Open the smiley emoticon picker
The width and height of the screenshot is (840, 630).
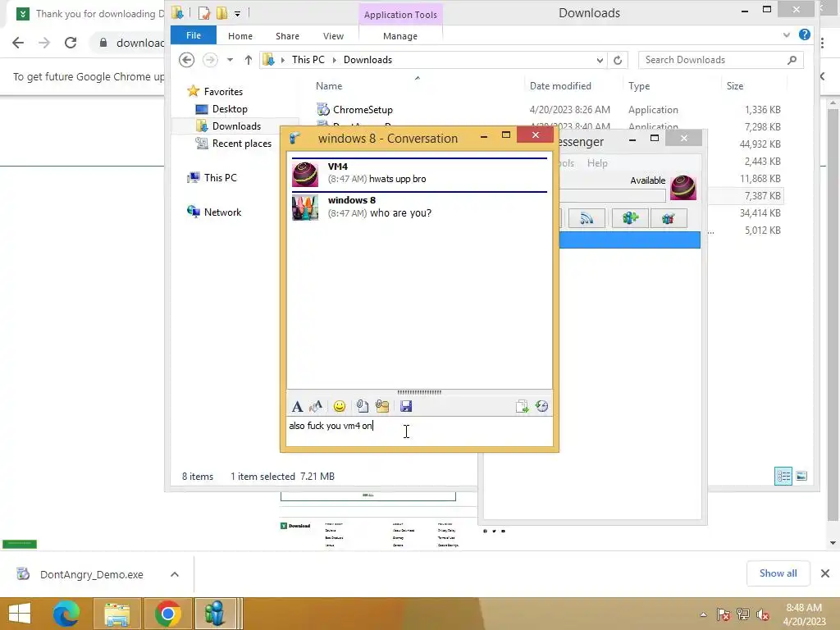tap(339, 407)
